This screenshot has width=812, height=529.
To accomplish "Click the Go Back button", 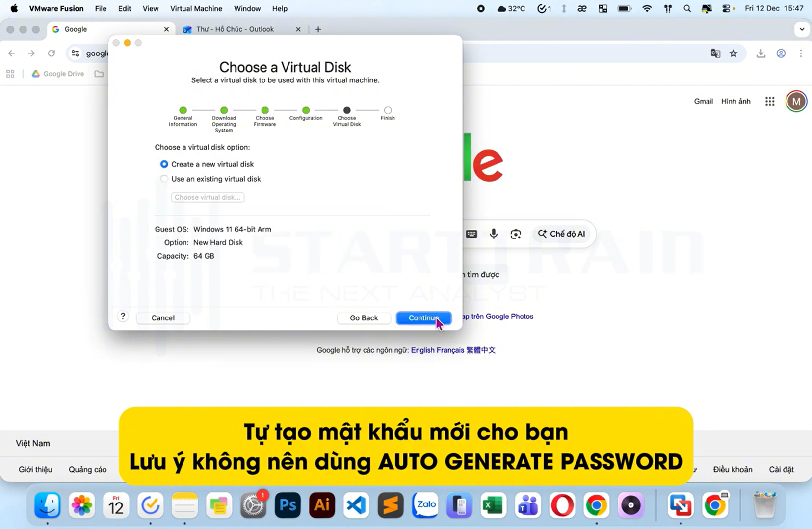I will point(364,318).
